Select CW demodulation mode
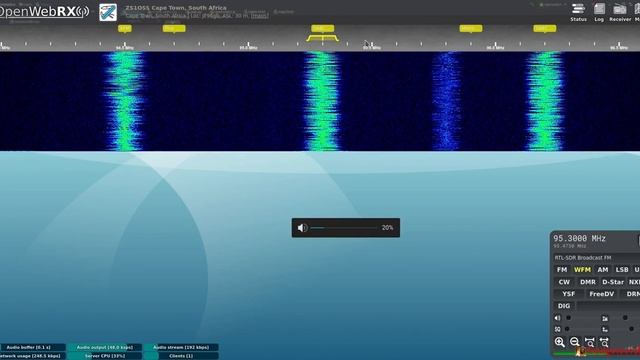The image size is (640, 360). tap(564, 282)
